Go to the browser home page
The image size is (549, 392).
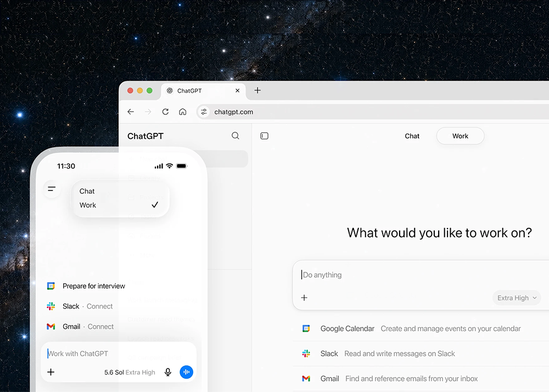click(182, 111)
